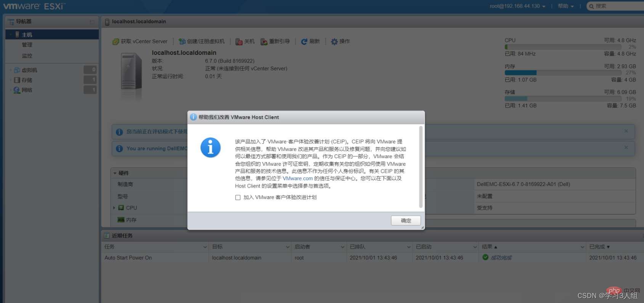Open the VMware.com link in the dialog

tap(298, 178)
